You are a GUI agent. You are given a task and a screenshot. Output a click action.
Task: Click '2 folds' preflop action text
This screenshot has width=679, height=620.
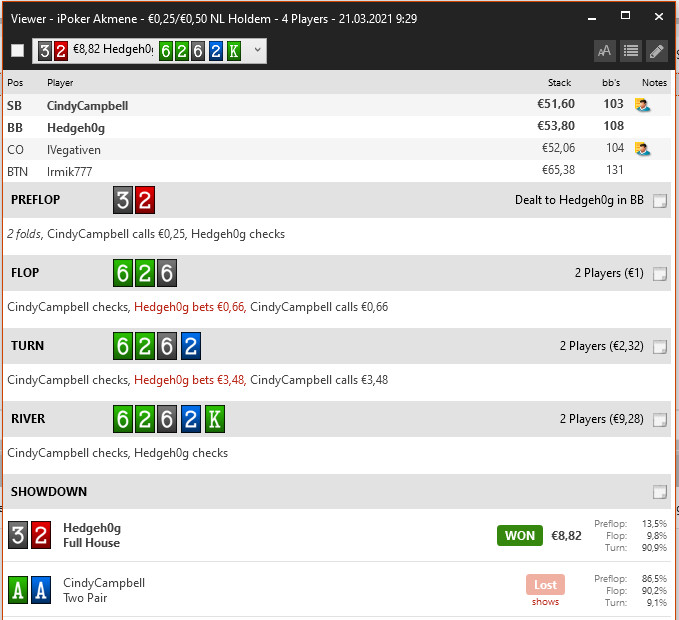(24, 234)
